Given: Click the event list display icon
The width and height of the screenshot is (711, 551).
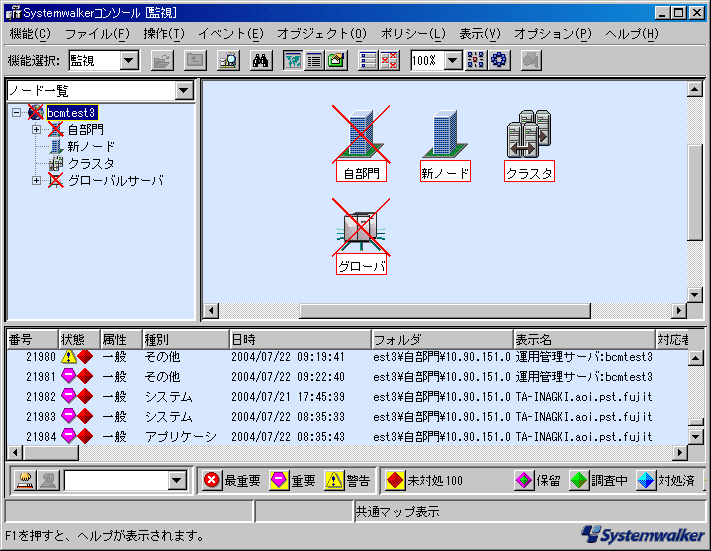Looking at the screenshot, I should (x=368, y=60).
